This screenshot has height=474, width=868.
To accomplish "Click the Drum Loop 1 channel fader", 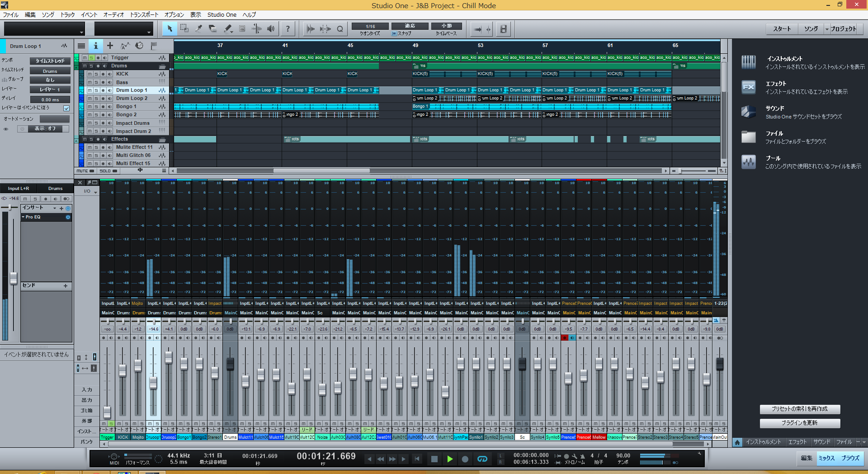I will click(153, 383).
